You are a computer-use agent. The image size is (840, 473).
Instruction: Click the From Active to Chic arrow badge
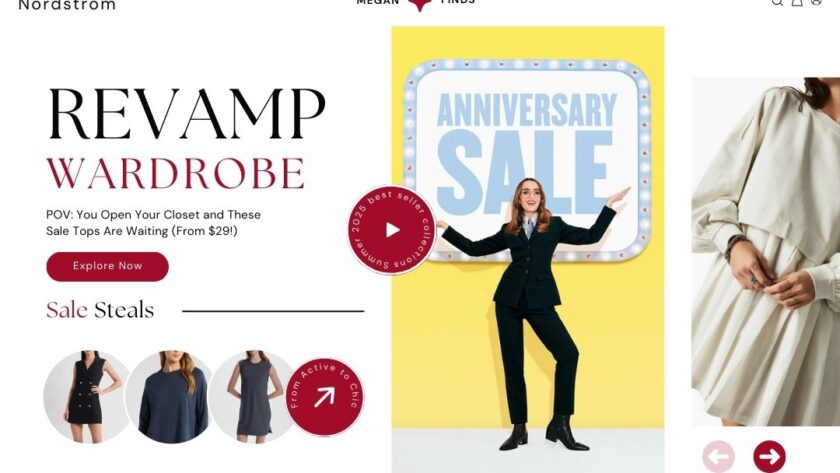(325, 396)
